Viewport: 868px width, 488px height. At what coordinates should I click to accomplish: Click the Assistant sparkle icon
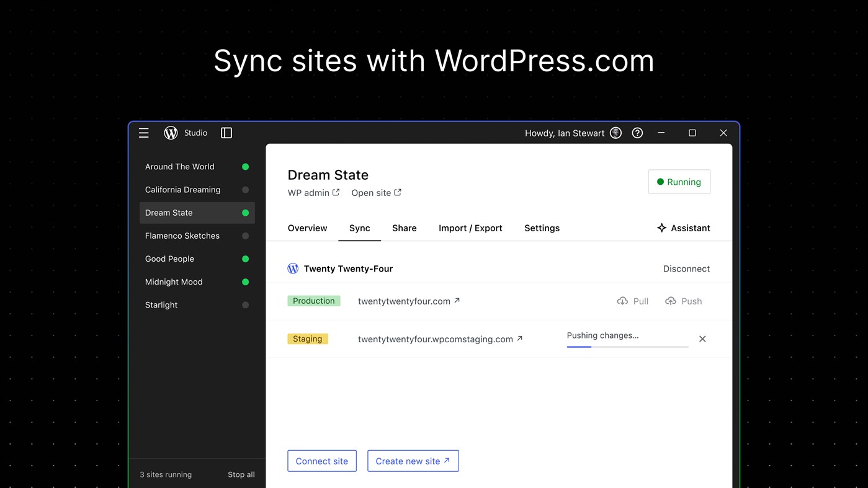[661, 228]
